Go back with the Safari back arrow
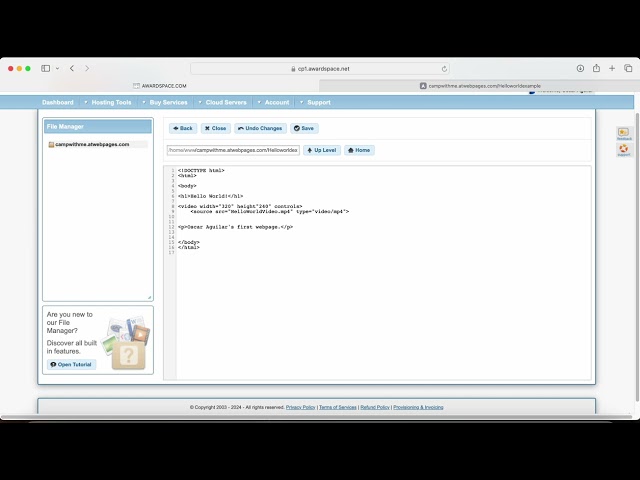640x480 pixels. pos(72,68)
